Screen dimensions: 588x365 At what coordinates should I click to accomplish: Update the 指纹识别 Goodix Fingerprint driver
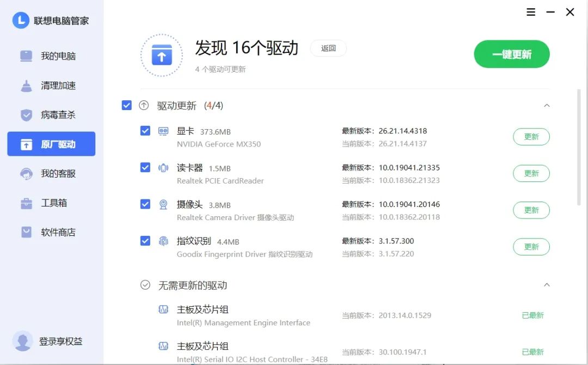[531, 247]
